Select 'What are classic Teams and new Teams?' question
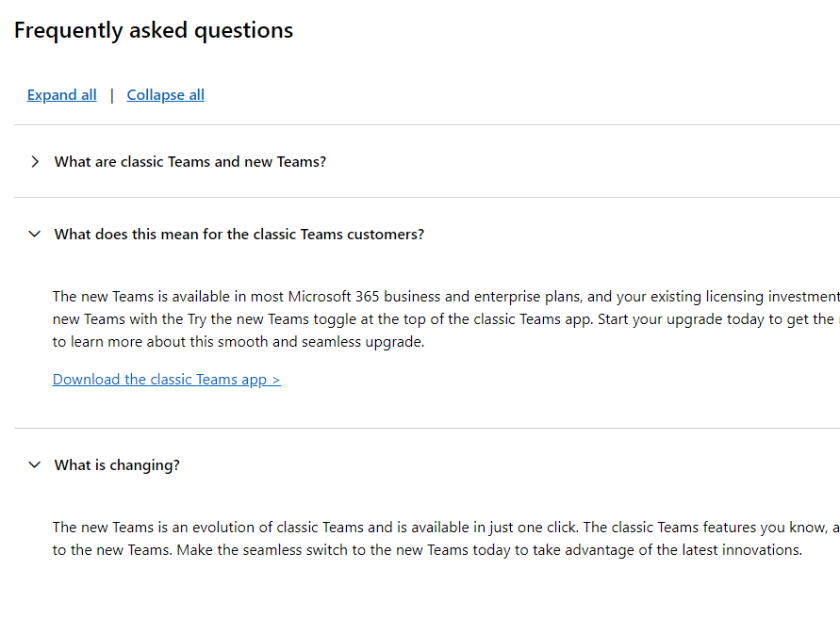The height and width of the screenshot is (618, 840). tap(190, 162)
